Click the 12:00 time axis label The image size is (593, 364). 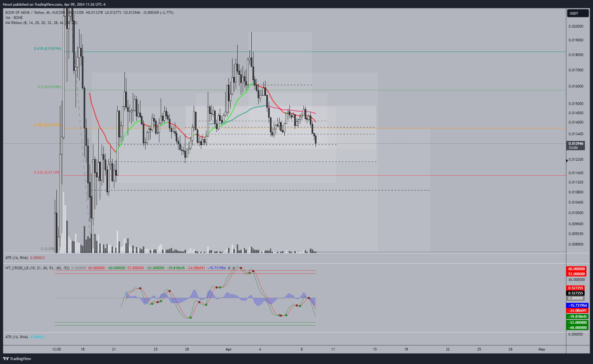click(56, 349)
